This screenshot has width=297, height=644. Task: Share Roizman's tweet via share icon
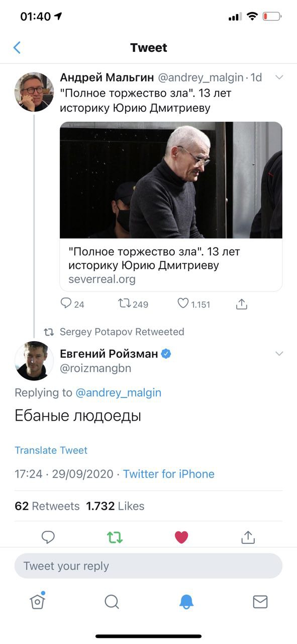coord(248,537)
